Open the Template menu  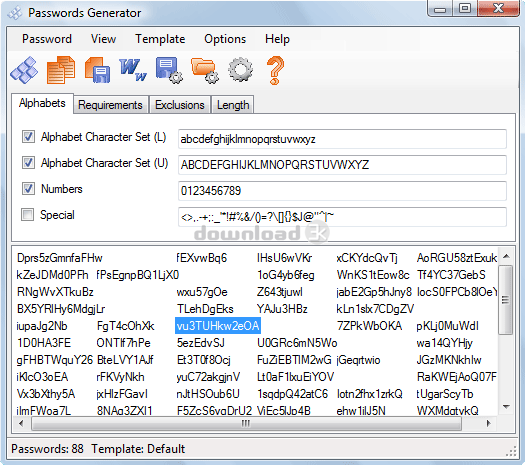[x=160, y=39]
